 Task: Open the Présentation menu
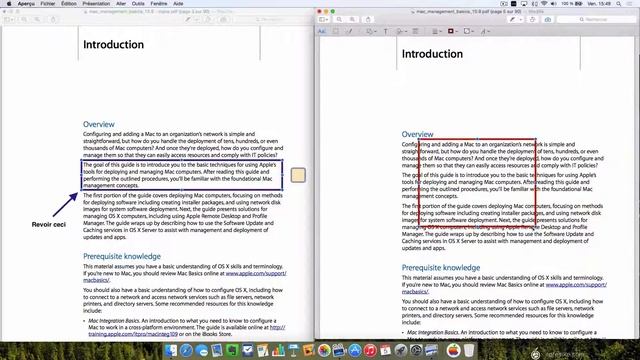(x=96, y=4)
